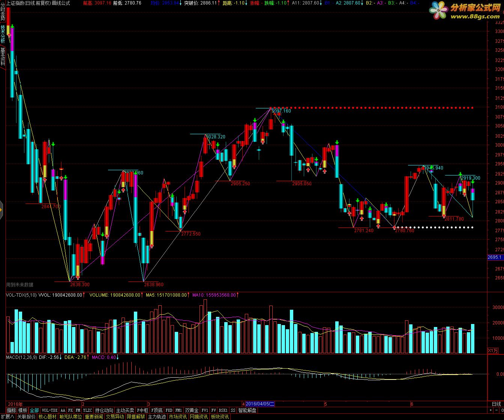Open the F中枢 indicator tab

point(142,411)
